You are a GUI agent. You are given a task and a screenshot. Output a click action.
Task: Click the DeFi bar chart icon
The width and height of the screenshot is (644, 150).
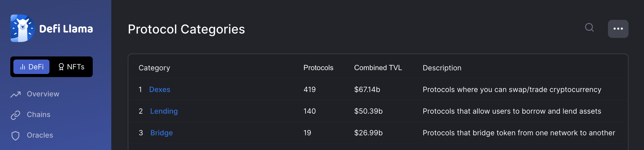click(x=23, y=67)
